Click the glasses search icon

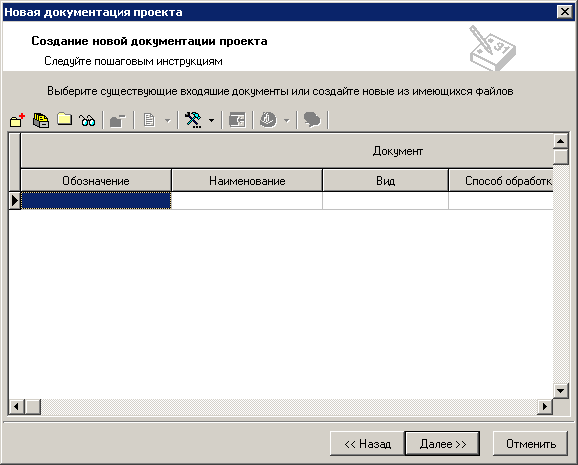coord(87,120)
